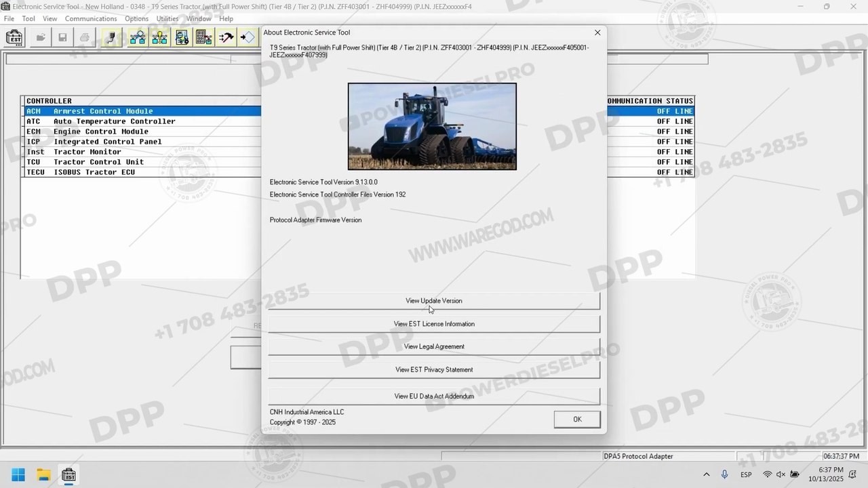Open the Wi-Fi network tray icon
Image resolution: width=868 pixels, height=488 pixels.
pyautogui.click(x=768, y=474)
